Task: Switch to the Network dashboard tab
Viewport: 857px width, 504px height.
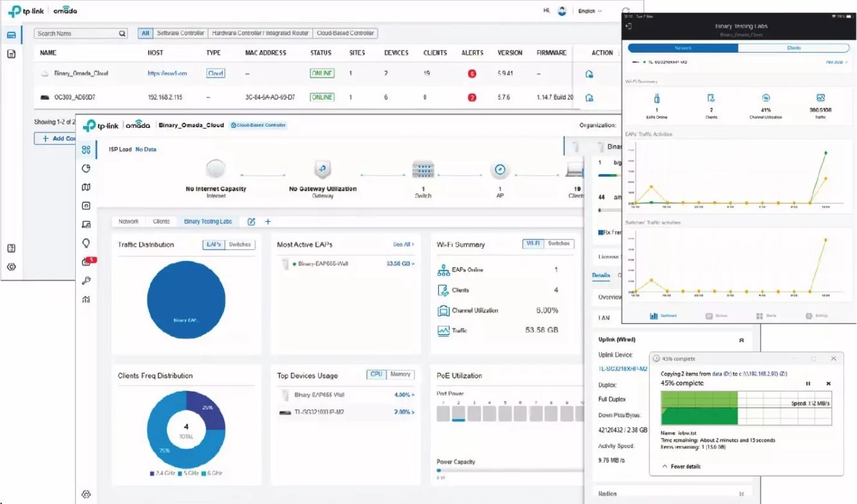Action: [129, 222]
